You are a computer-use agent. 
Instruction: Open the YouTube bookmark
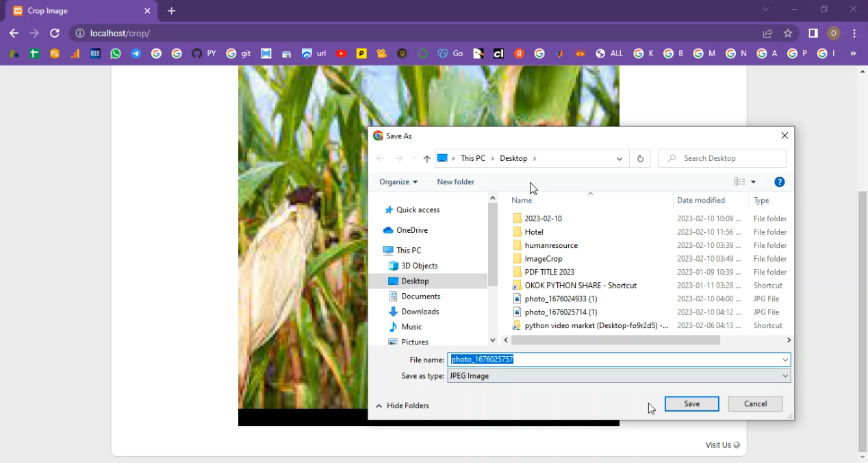pos(341,53)
